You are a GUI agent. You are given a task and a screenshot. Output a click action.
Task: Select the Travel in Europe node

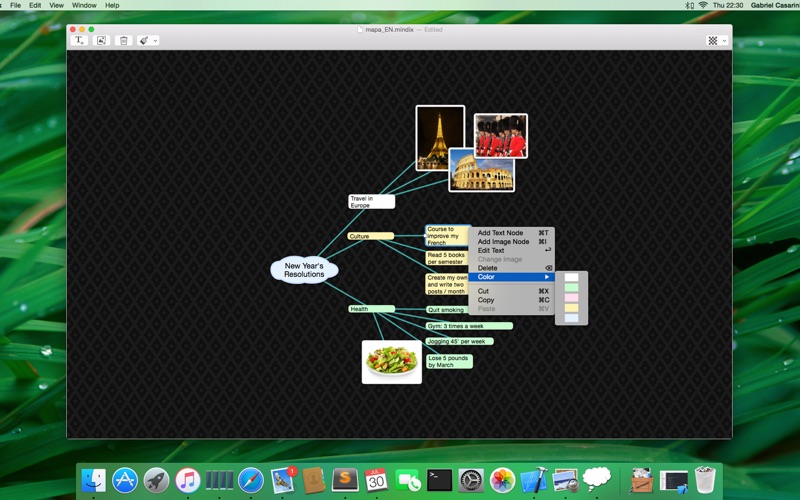371,202
